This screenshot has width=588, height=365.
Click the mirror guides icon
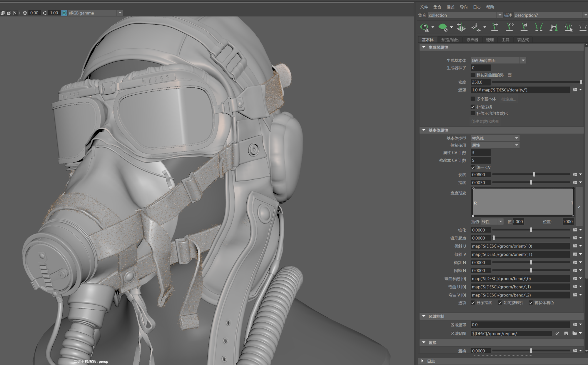coord(539,27)
